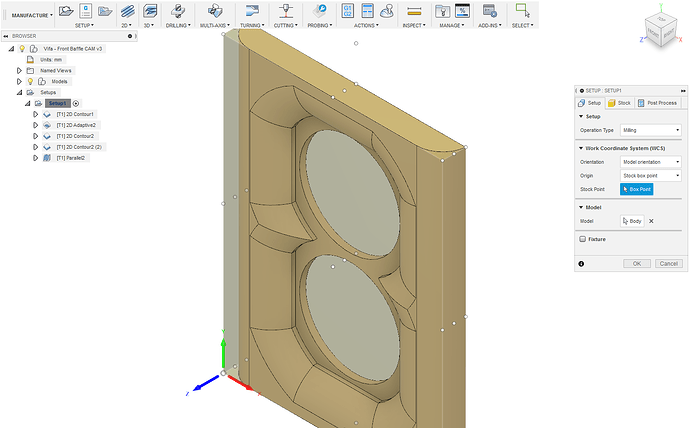Screen dimensions: 690x428
Task: Expand the Named Views tree node
Action: [x=19, y=70]
